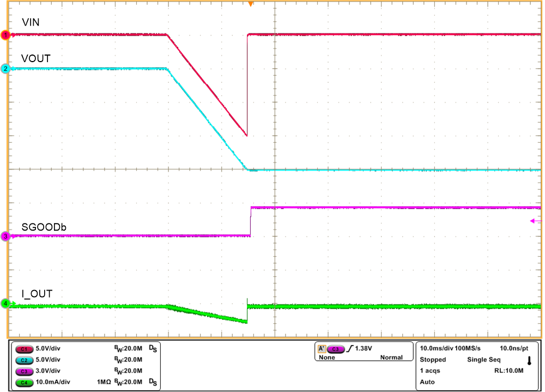545x392 pixels.
Task: Open the C1 channel badge settings
Action: [x=25, y=348]
